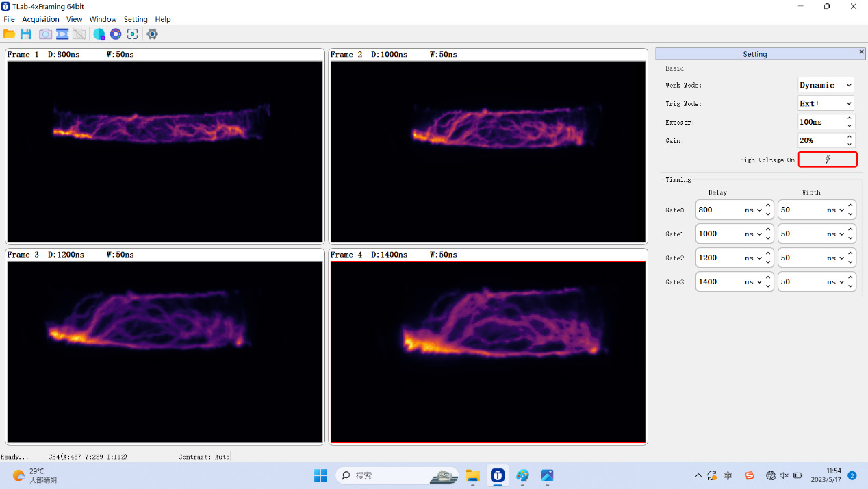Open the Acquisition menu
Screen dimensions: 868x489
(40, 19)
